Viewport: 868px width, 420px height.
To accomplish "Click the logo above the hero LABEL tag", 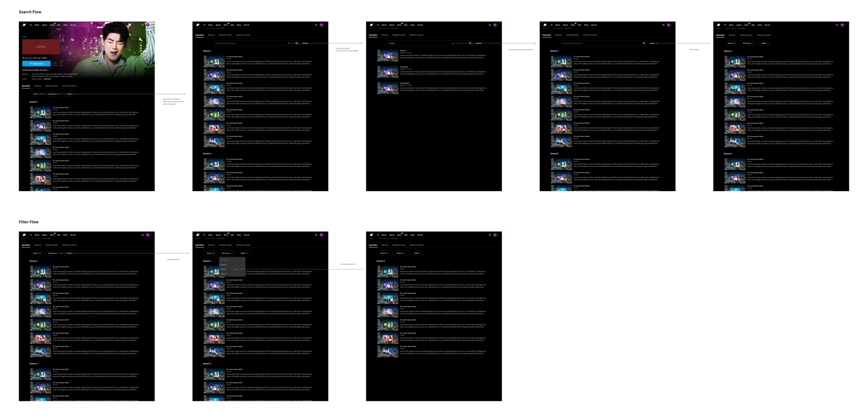I will [24, 25].
